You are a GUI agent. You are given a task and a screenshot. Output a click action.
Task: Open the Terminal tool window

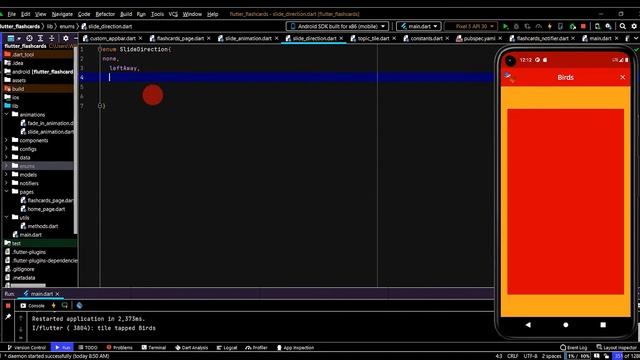[x=153, y=347]
